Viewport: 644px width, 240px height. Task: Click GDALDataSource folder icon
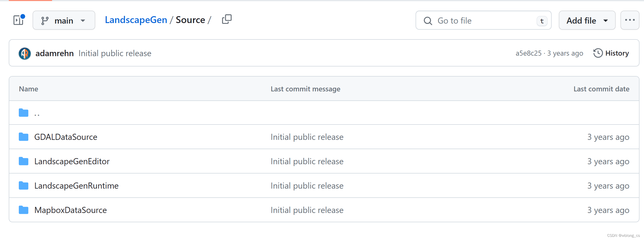pos(24,137)
